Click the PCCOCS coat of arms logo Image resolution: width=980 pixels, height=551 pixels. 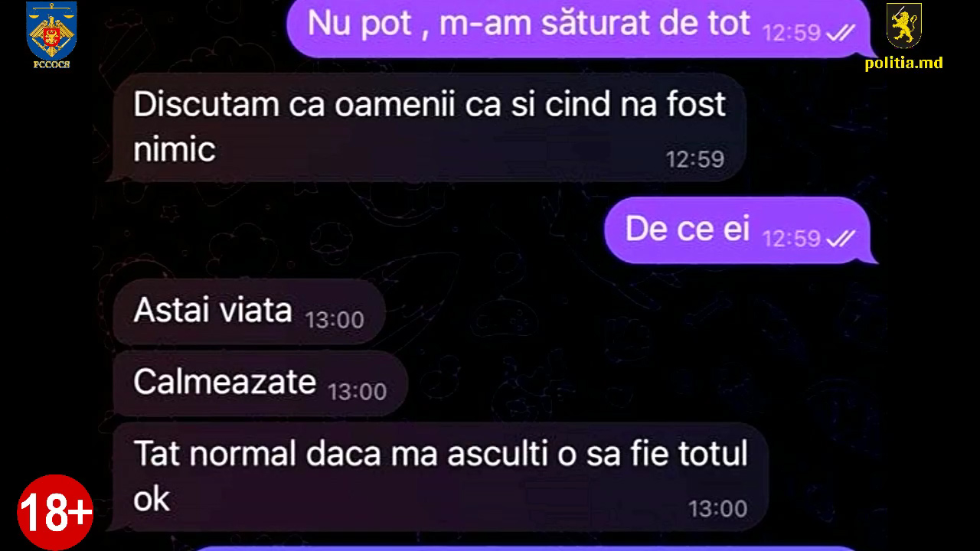tap(51, 31)
